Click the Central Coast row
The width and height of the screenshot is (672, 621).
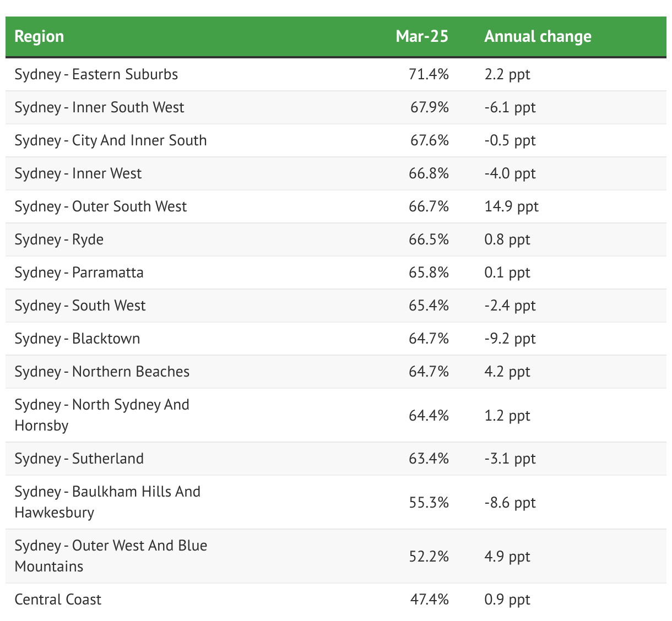point(58,600)
